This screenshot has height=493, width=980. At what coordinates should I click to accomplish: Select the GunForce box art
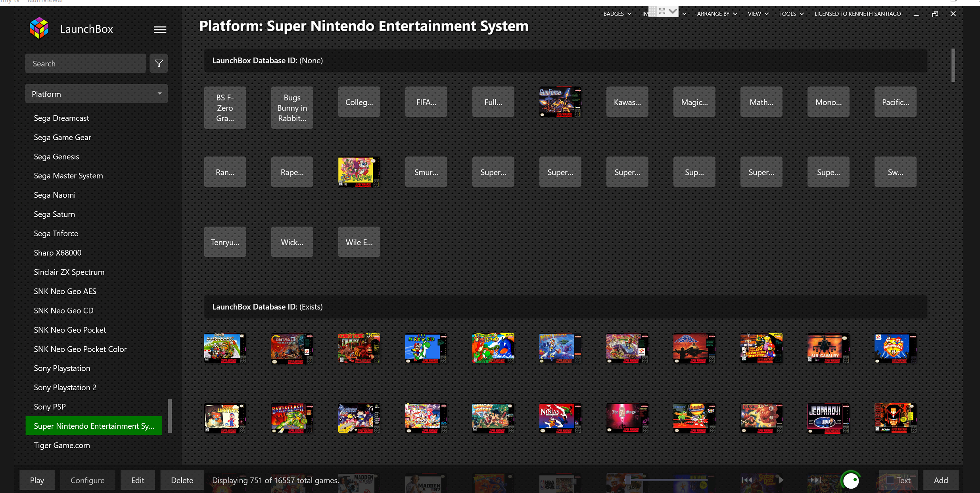pos(560,102)
